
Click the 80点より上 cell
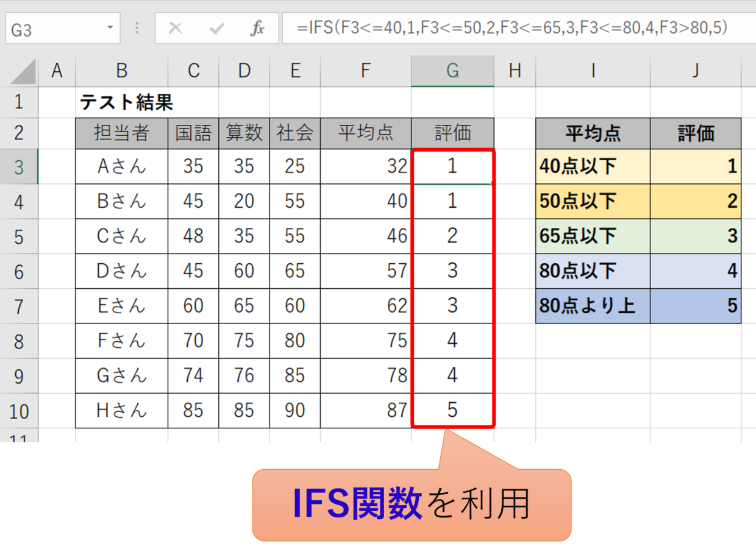point(593,305)
